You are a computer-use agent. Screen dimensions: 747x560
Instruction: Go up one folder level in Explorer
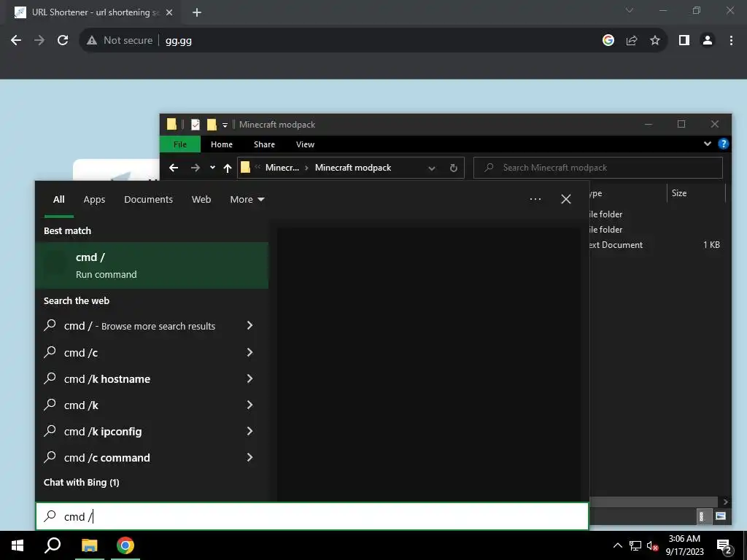(228, 168)
